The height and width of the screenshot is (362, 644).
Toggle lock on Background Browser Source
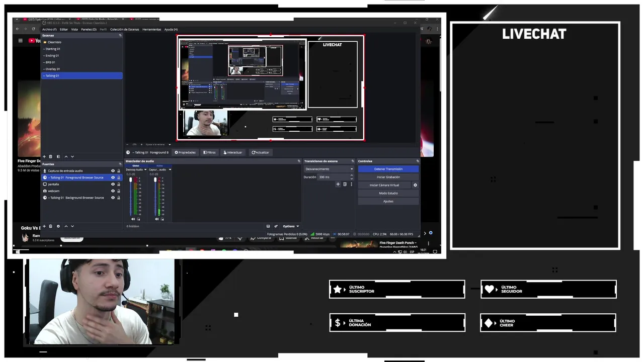click(119, 198)
